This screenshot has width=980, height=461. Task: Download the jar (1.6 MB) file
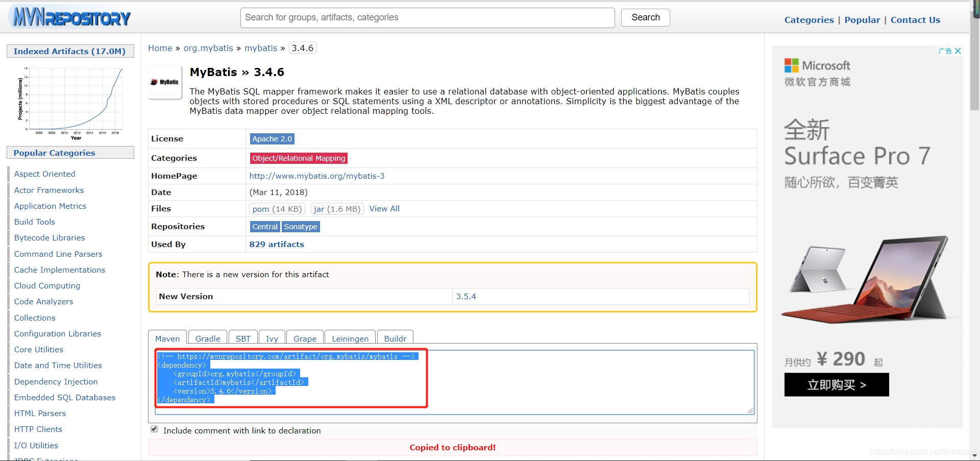coord(337,209)
